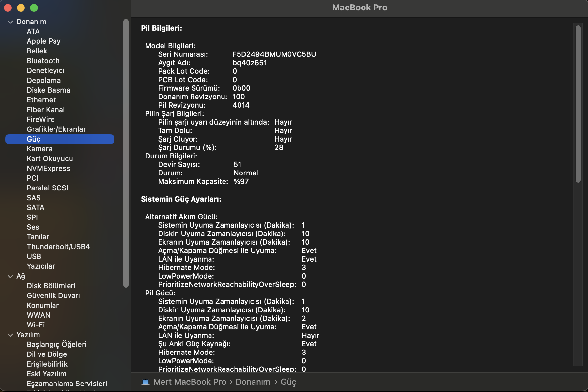Select SPI sidebar entry
Viewport: 588px width, 392px height.
point(32,217)
